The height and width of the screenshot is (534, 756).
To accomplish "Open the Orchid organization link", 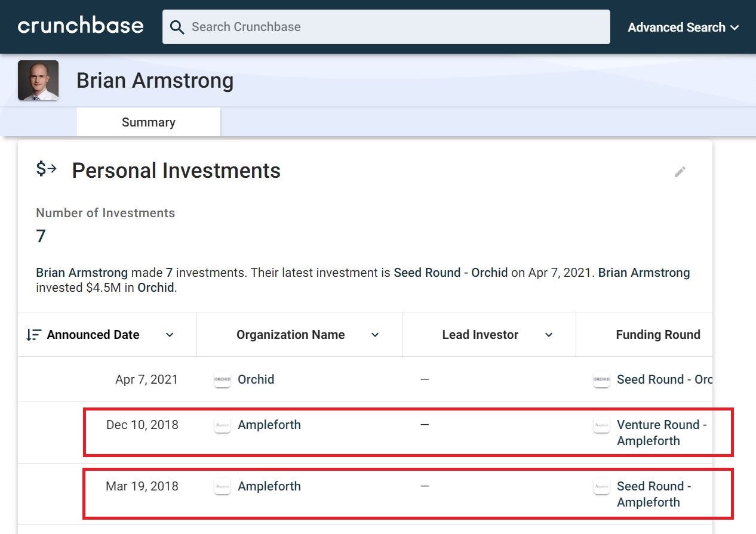I will pos(256,379).
